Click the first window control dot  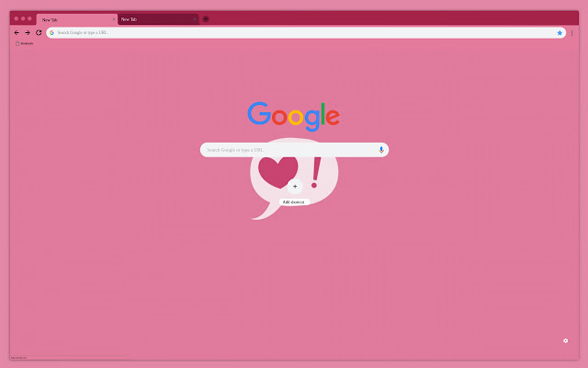point(17,18)
